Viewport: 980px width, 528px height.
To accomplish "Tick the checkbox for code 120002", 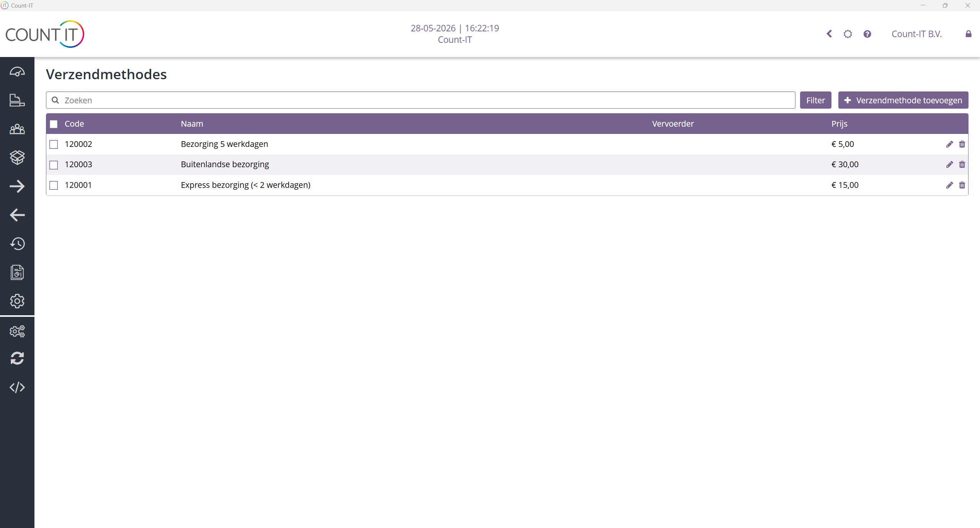I will pyautogui.click(x=54, y=144).
